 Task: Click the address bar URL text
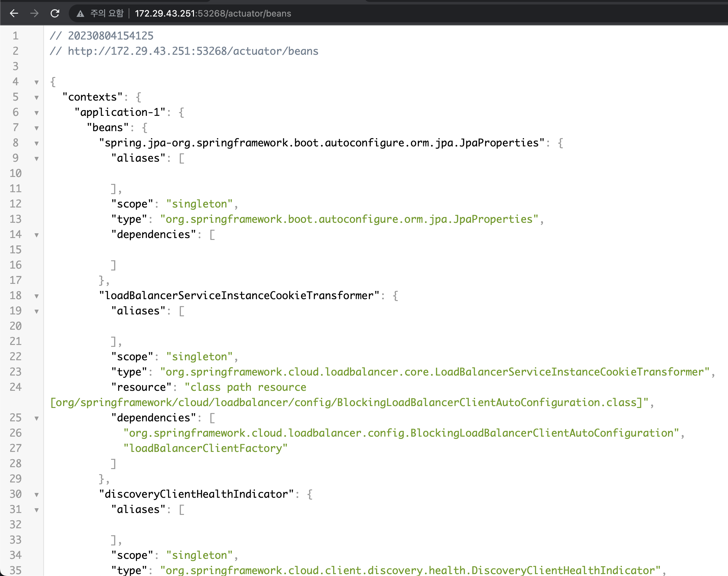213,13
